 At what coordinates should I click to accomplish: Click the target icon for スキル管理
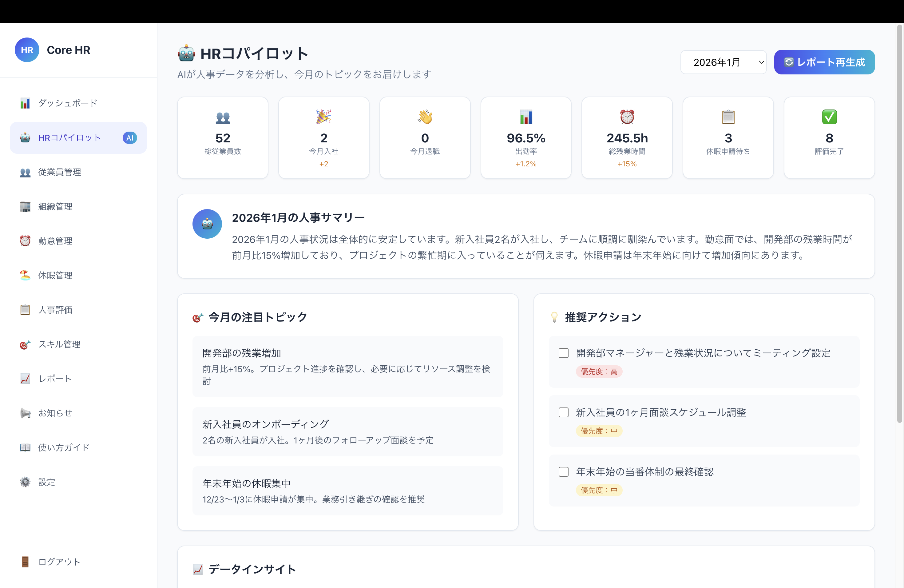click(x=25, y=344)
